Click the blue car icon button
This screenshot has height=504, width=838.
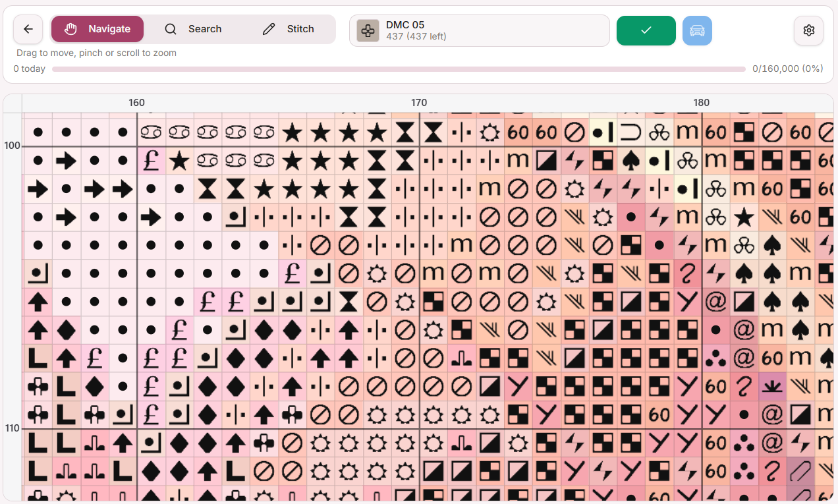(697, 30)
